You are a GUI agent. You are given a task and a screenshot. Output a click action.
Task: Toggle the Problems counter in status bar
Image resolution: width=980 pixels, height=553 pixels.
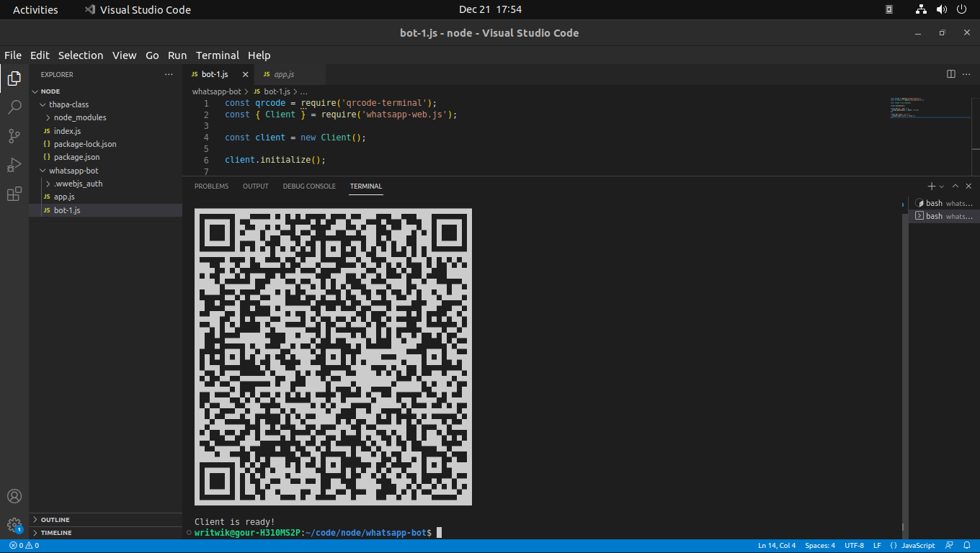click(22, 545)
